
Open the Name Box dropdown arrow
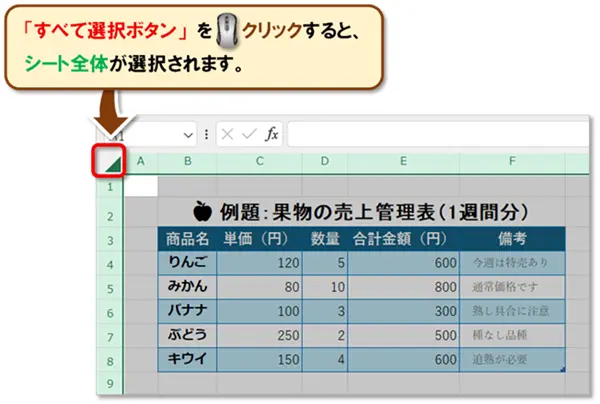188,135
